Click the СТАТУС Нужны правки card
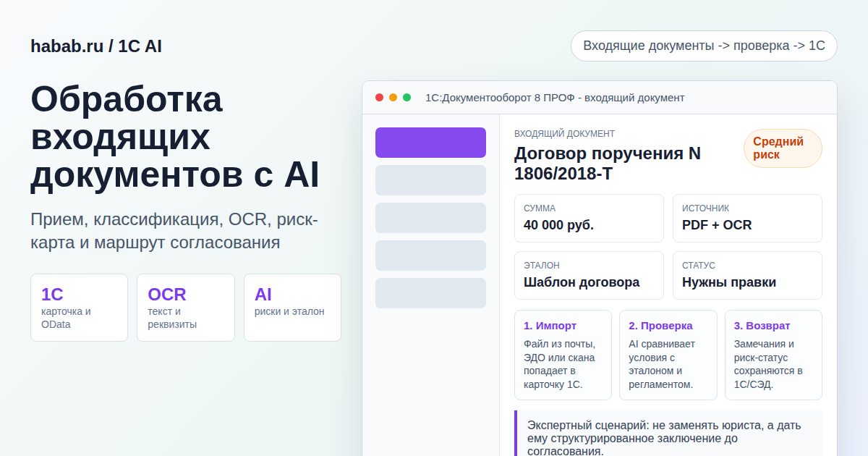The height and width of the screenshot is (456, 868). (x=747, y=275)
